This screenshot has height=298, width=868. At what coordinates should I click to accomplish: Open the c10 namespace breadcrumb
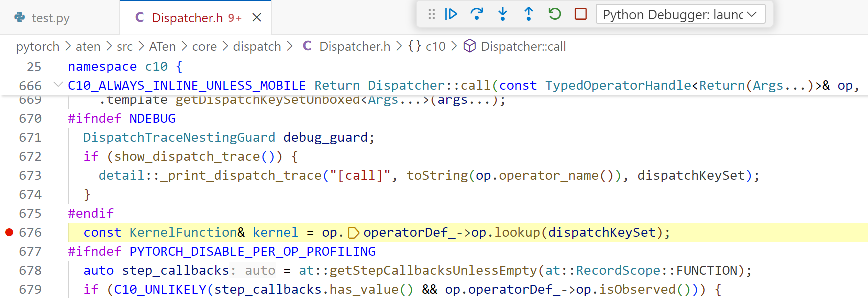click(x=427, y=46)
